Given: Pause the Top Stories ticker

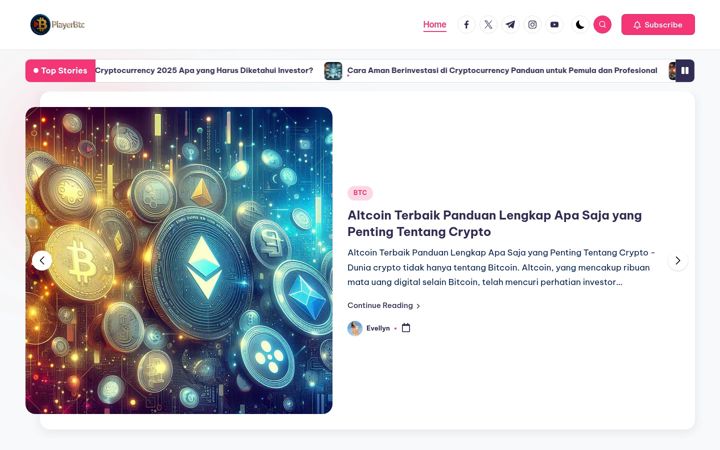Looking at the screenshot, I should 685,71.
